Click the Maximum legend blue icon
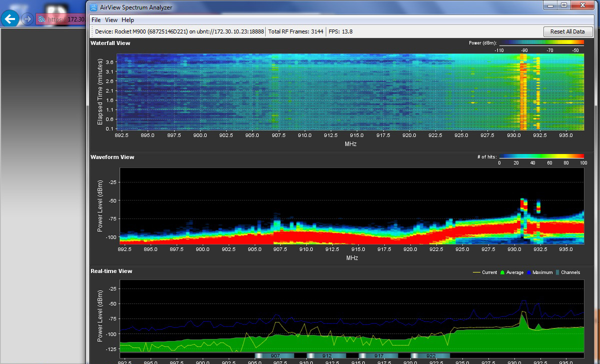The height and width of the screenshot is (364, 600). pyautogui.click(x=529, y=272)
